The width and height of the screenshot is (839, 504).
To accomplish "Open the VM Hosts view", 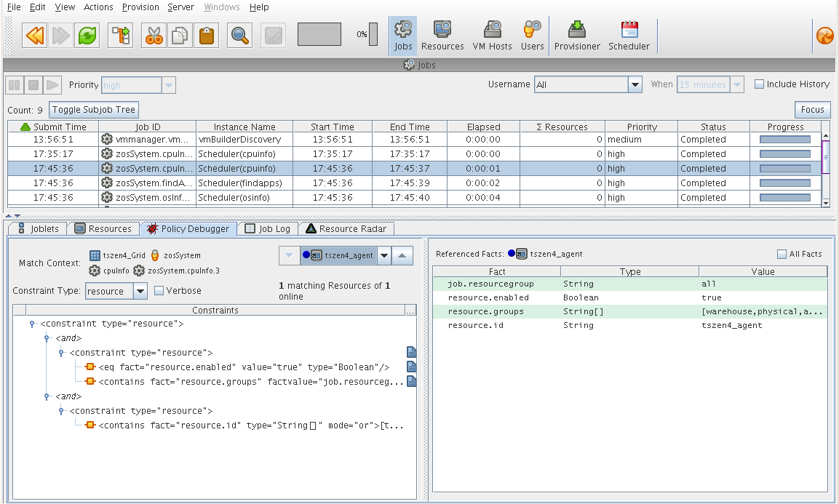I will click(x=492, y=36).
